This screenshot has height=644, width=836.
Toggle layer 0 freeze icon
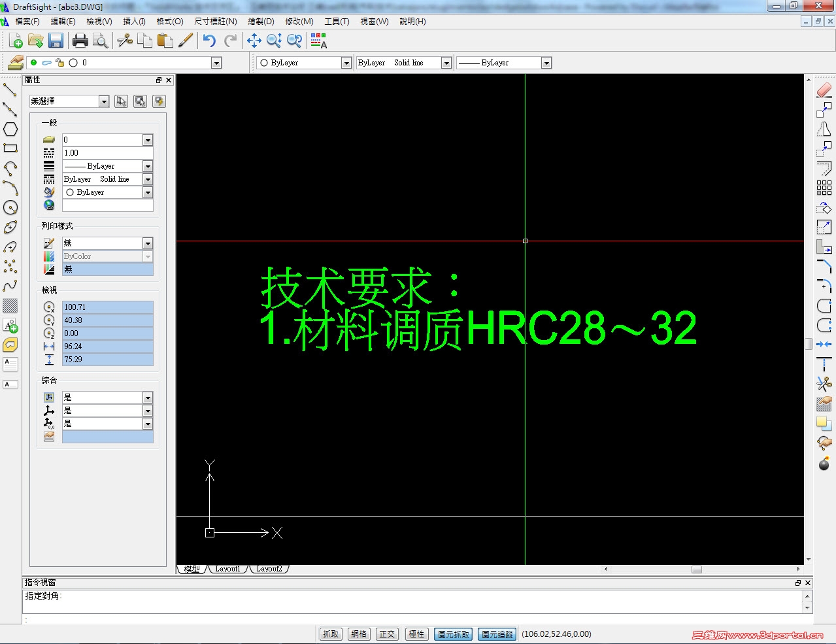(46, 63)
